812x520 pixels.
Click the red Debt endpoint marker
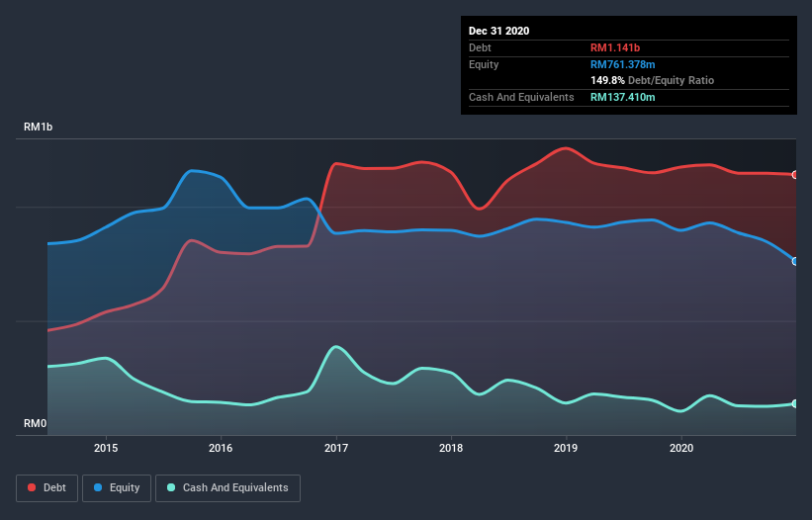pyautogui.click(x=795, y=175)
